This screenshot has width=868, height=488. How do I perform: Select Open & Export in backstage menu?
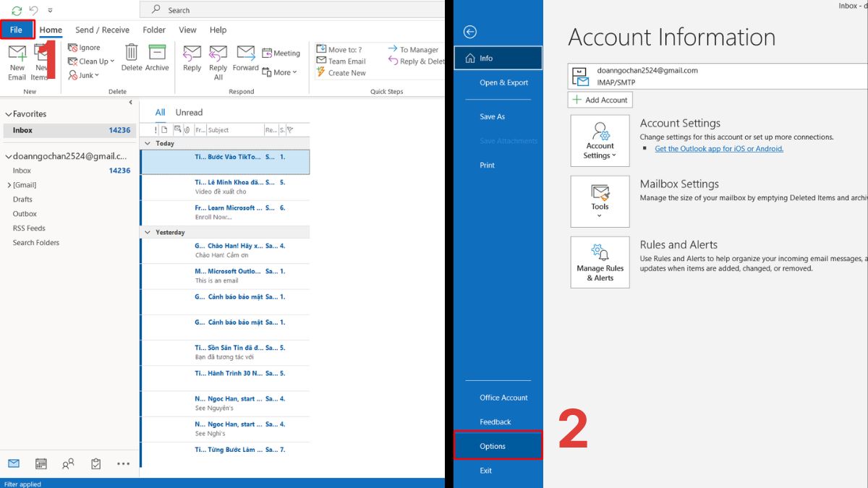(x=504, y=82)
